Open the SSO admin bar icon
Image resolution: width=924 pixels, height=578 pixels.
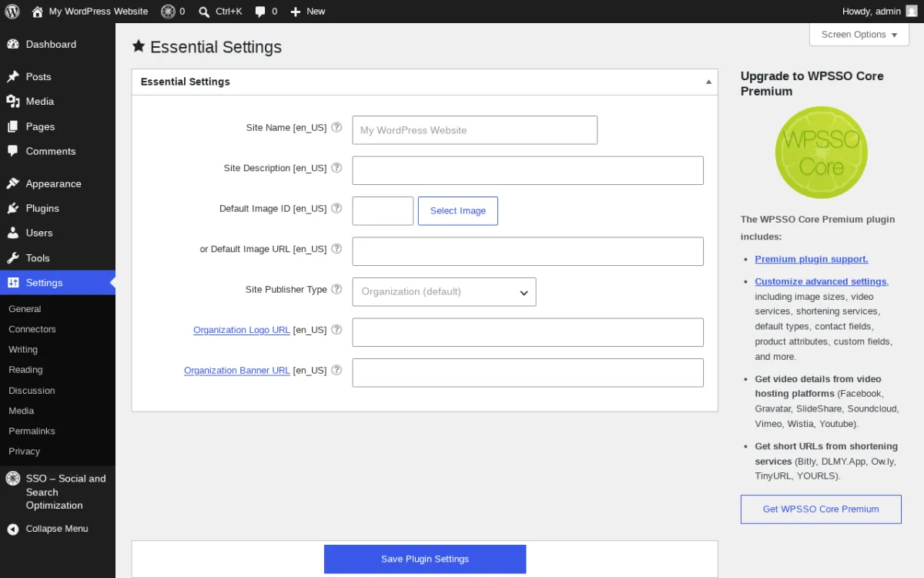168,12
